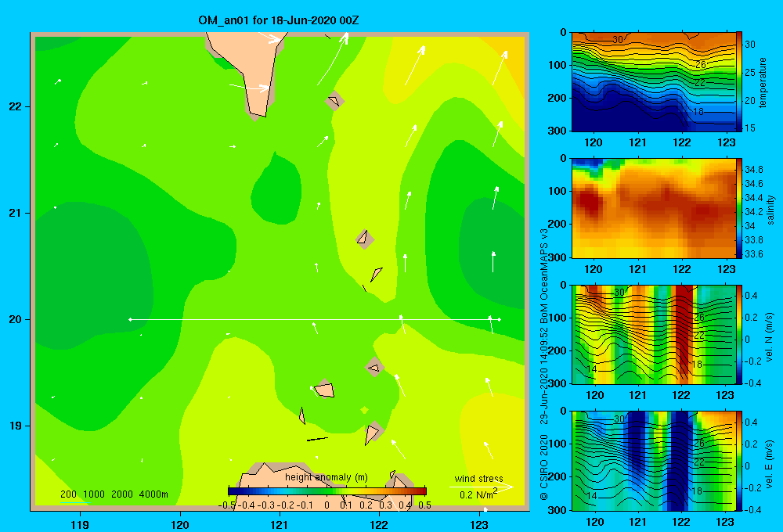This screenshot has height=532, width=783.
Task: Select the "height anomaly (m)" label
Action: coord(326,477)
